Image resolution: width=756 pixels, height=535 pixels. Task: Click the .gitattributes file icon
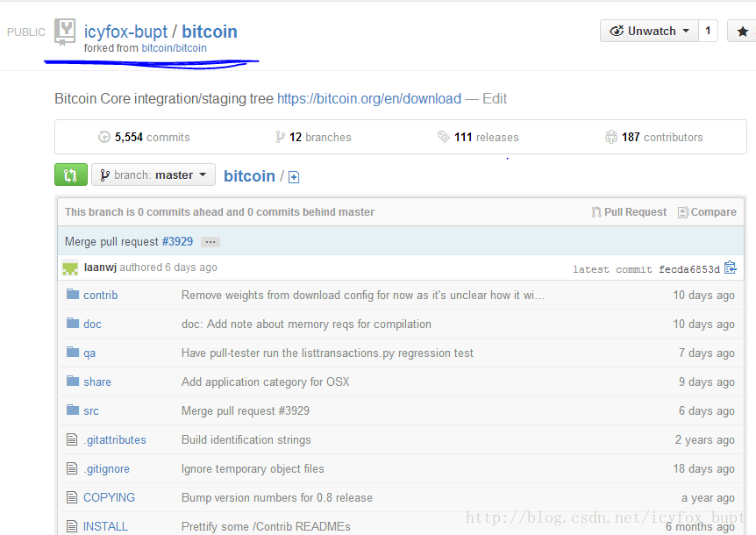point(72,439)
